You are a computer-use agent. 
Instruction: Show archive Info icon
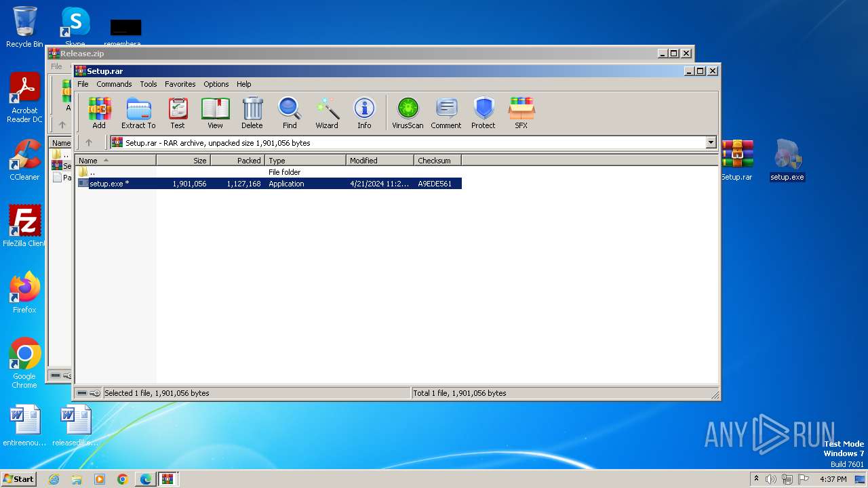coord(364,113)
